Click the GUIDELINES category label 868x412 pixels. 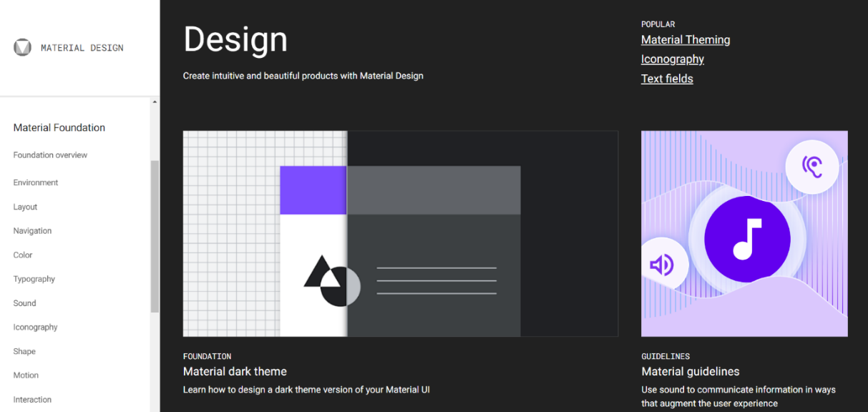(x=666, y=356)
